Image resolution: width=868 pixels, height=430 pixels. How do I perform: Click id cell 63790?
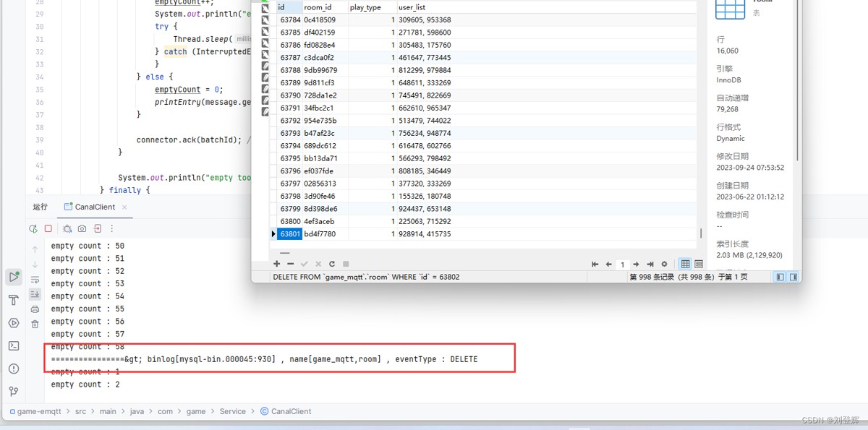point(289,95)
